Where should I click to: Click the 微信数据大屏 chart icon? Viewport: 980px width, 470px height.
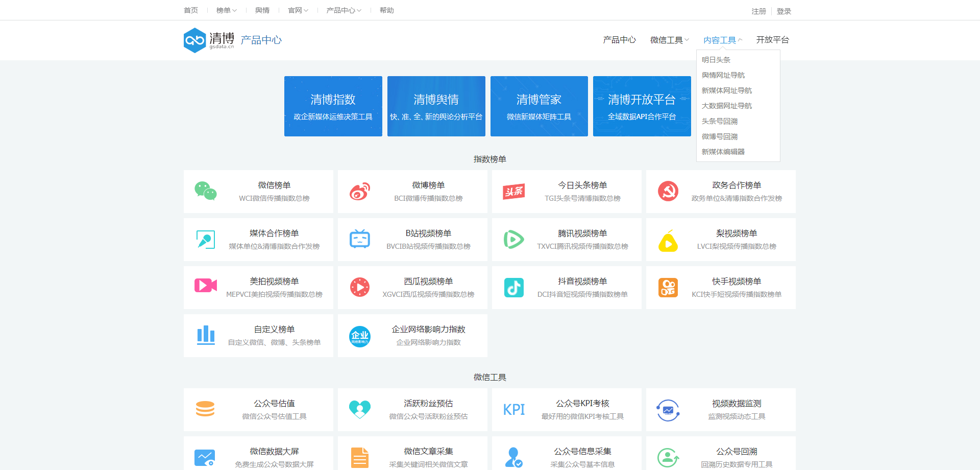205,457
